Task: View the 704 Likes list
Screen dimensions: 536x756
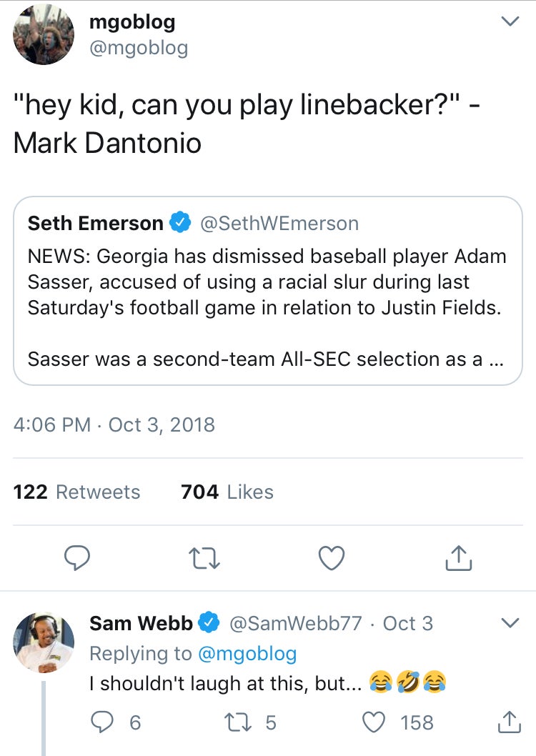Action: 227,492
